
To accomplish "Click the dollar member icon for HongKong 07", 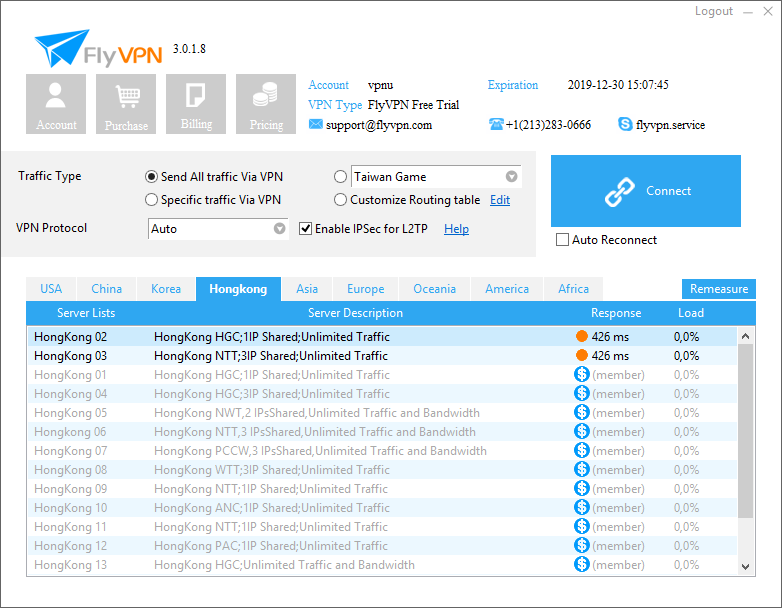I will 582,450.
